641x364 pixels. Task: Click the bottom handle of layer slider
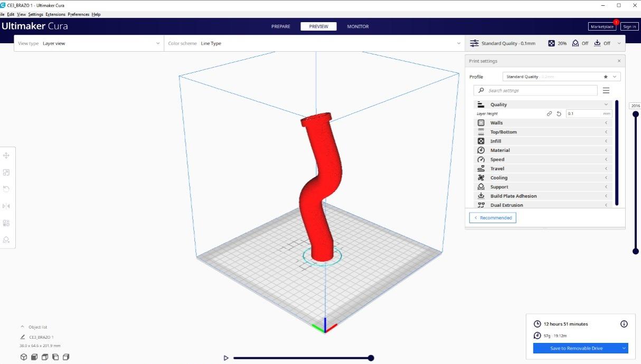[x=635, y=251]
